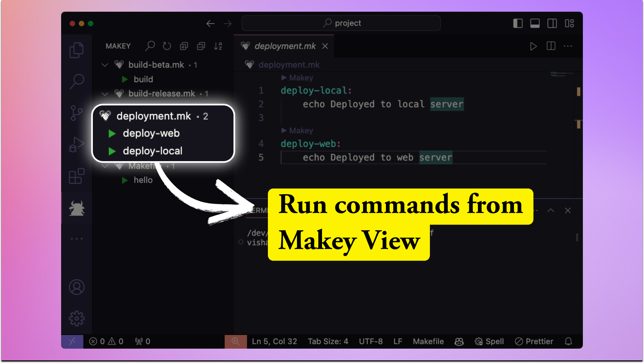Image resolution: width=644 pixels, height=363 pixels.
Task: Open the Makey view in activity bar
Action: [x=76, y=208]
